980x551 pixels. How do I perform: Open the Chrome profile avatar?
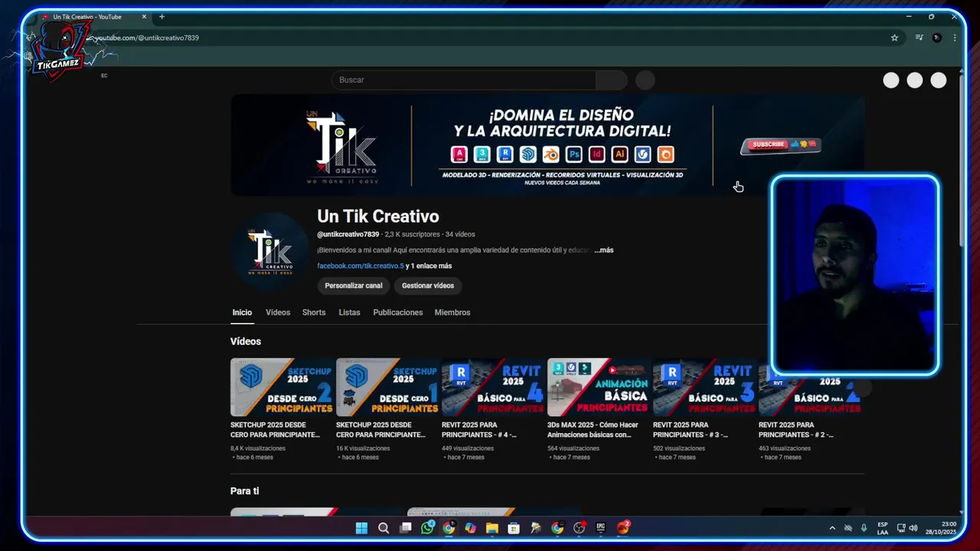pyautogui.click(x=936, y=37)
